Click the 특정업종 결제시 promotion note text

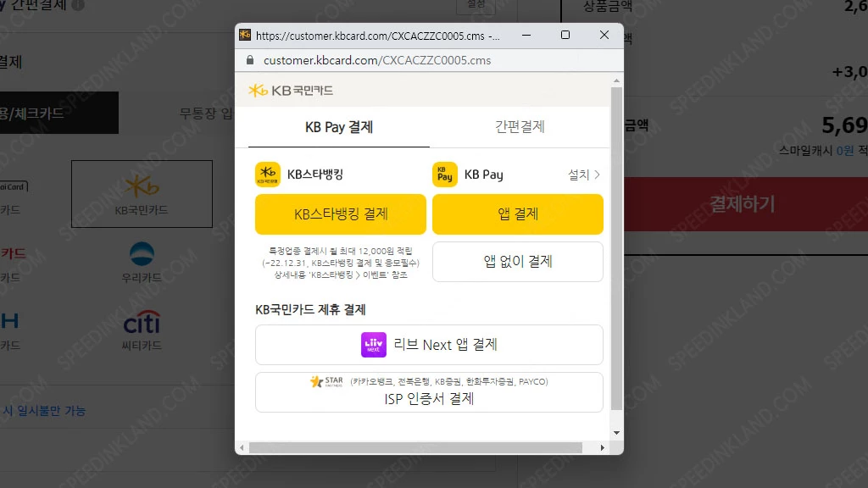click(341, 263)
